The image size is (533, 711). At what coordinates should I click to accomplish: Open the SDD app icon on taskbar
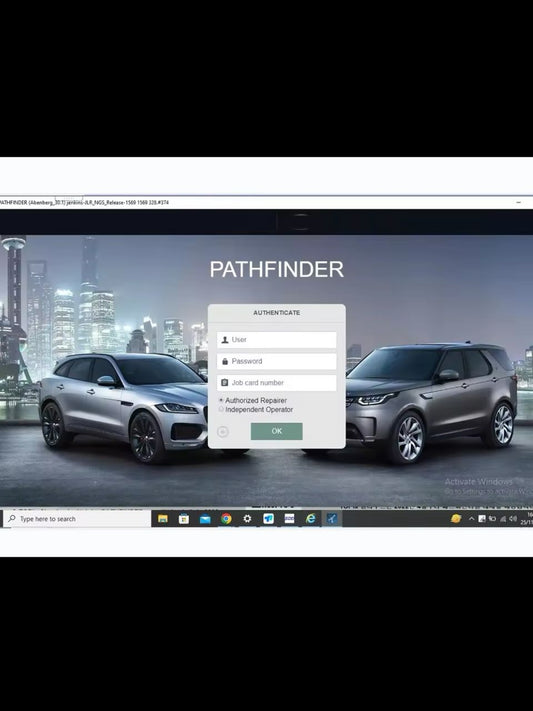(x=289, y=518)
